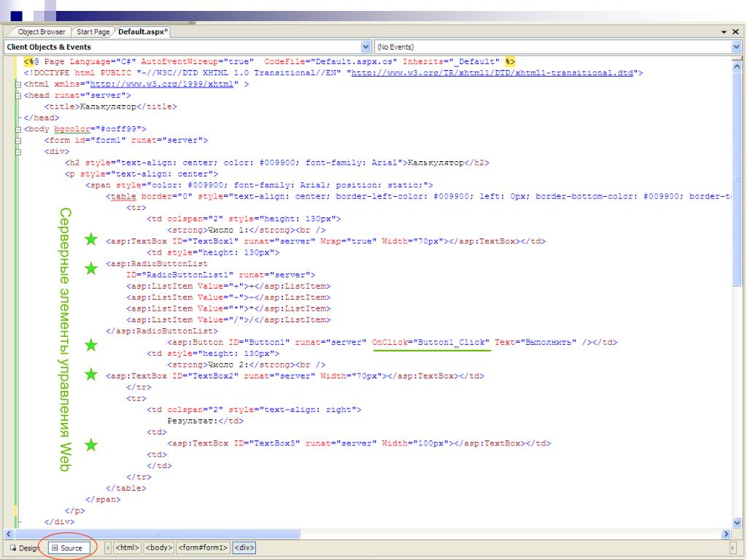Click the Text="Выполнить" attribute
747x560 pixels.
click(535, 343)
